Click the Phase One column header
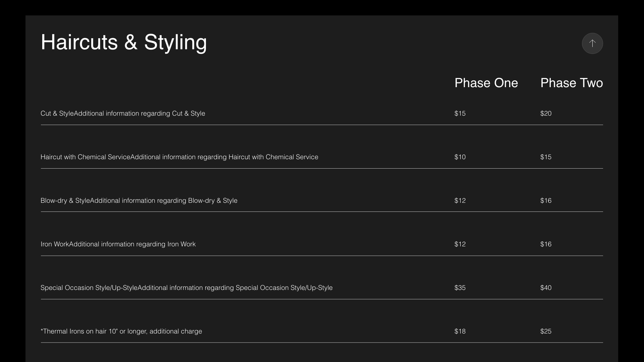The image size is (644, 362). click(x=486, y=83)
